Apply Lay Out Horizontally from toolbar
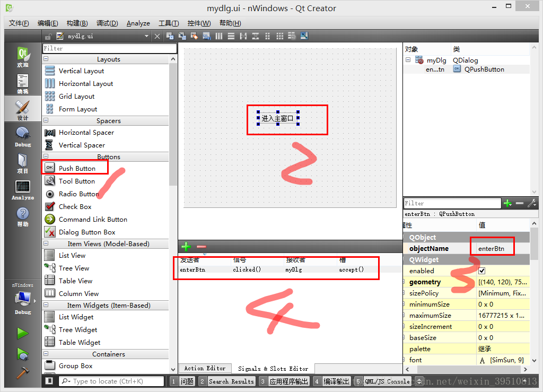This screenshot has height=392, width=543. pyautogui.click(x=219, y=36)
